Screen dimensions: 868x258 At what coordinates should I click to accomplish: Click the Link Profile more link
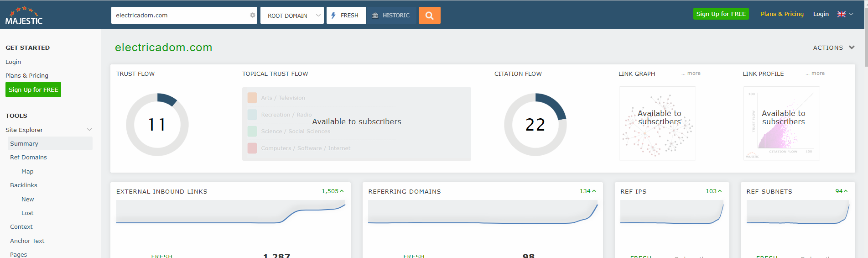click(x=815, y=73)
